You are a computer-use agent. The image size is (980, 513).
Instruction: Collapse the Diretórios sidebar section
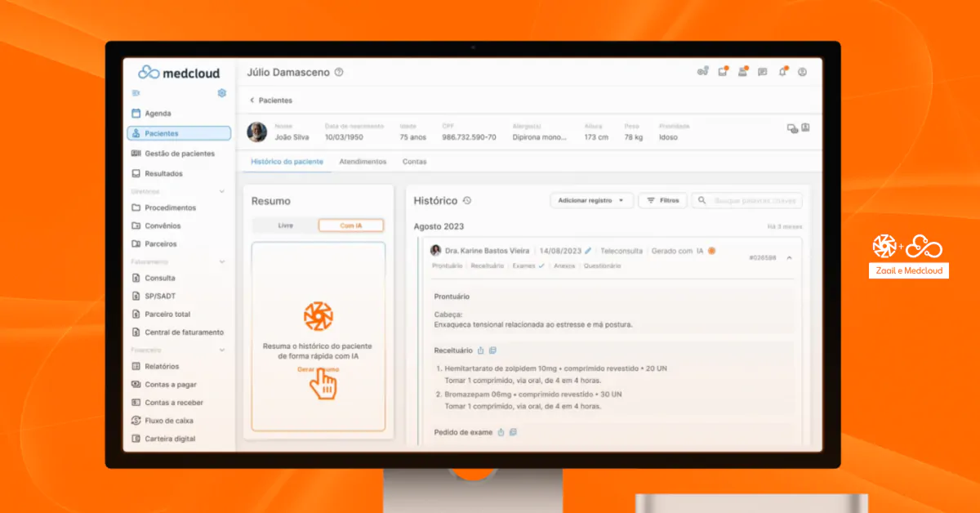coord(222,191)
